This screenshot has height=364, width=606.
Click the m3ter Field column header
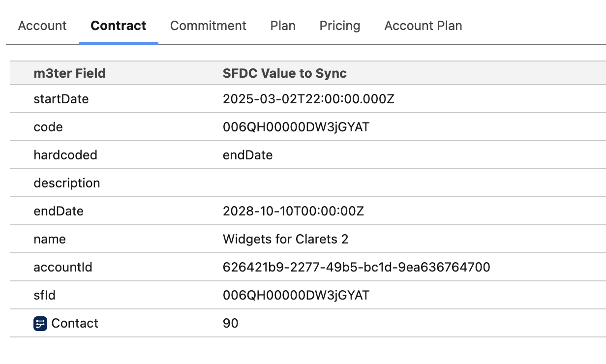tap(69, 73)
